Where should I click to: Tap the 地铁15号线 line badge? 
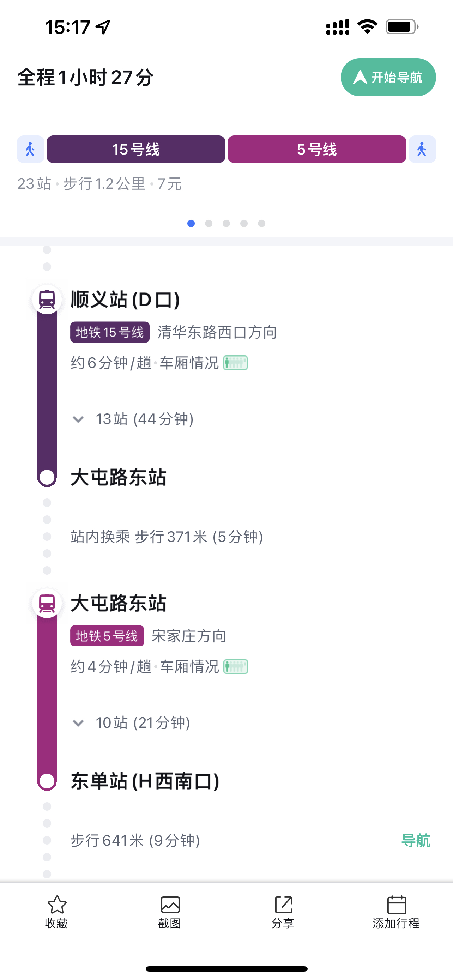[x=109, y=332]
